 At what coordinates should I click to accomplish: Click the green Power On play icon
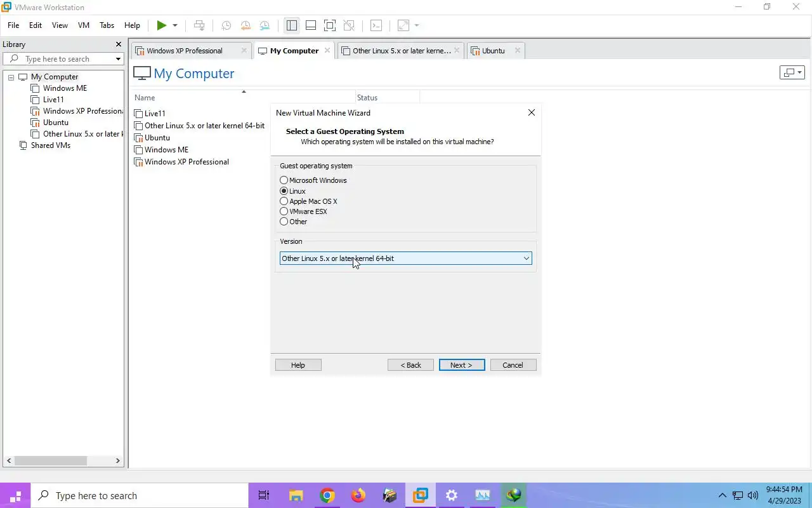(162, 25)
